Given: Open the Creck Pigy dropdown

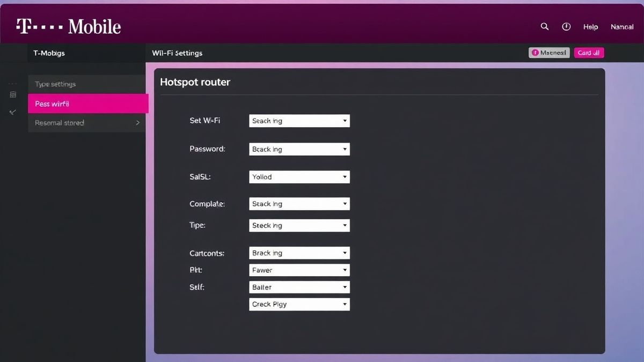Looking at the screenshot, I should [x=299, y=304].
